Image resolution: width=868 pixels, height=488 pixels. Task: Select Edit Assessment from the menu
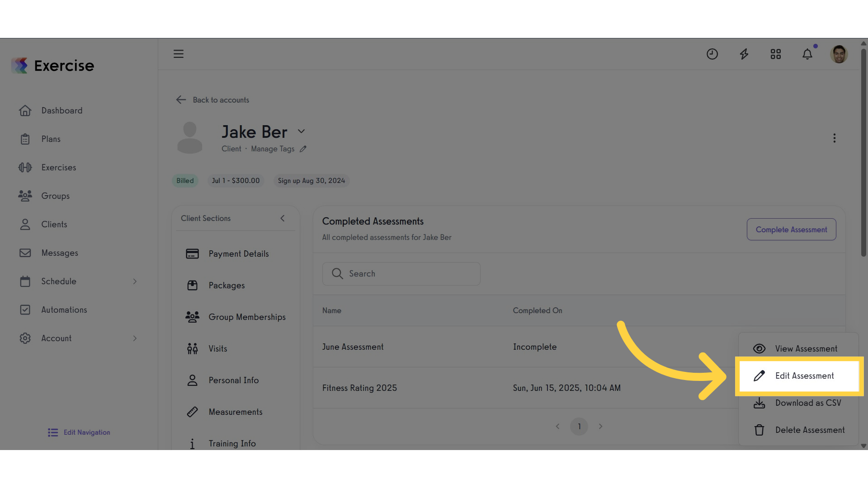(x=799, y=376)
